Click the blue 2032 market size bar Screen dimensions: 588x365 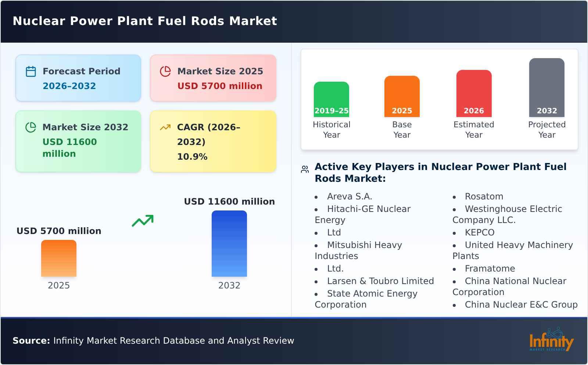click(229, 244)
